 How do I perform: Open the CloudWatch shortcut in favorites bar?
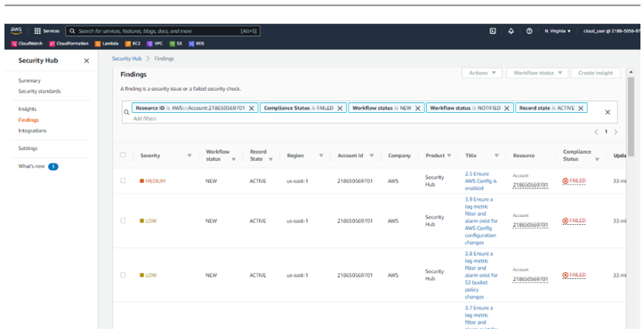point(27,44)
